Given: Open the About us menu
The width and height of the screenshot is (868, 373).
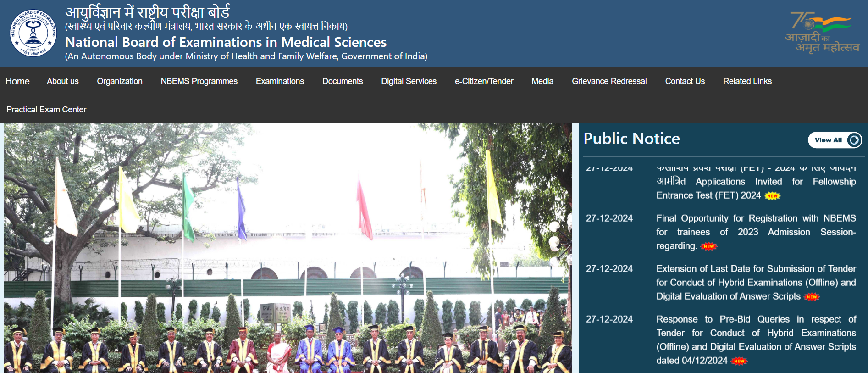Looking at the screenshot, I should click(63, 81).
